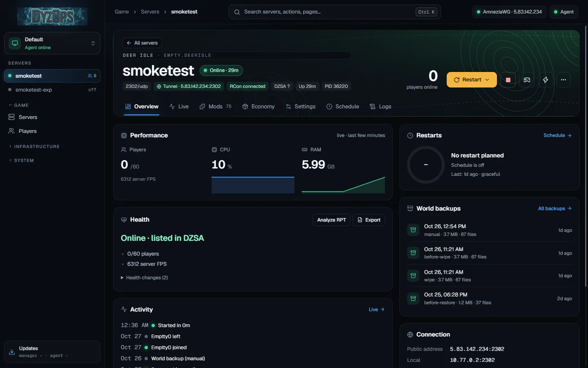Open the three-dot more options menu
588x368 pixels.
[x=563, y=80]
